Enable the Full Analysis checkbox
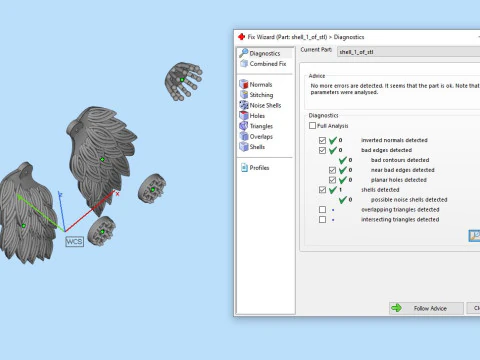Image resolution: width=480 pixels, height=360 pixels. (x=312, y=126)
